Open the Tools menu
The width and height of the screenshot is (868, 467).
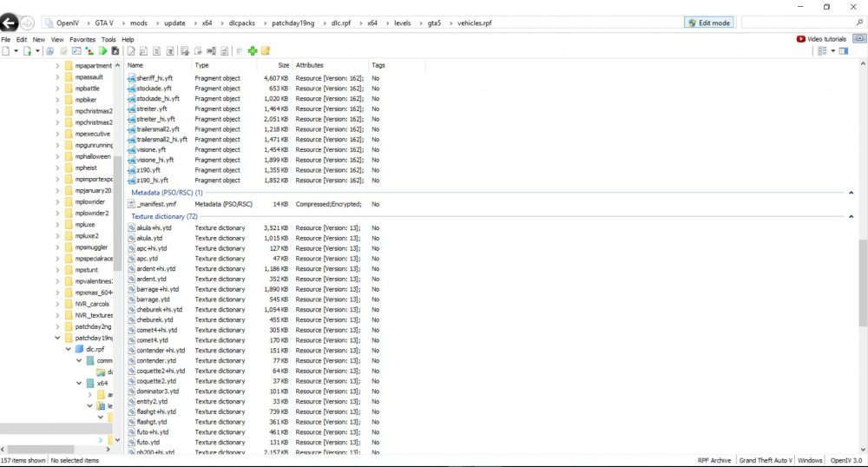[x=108, y=40]
